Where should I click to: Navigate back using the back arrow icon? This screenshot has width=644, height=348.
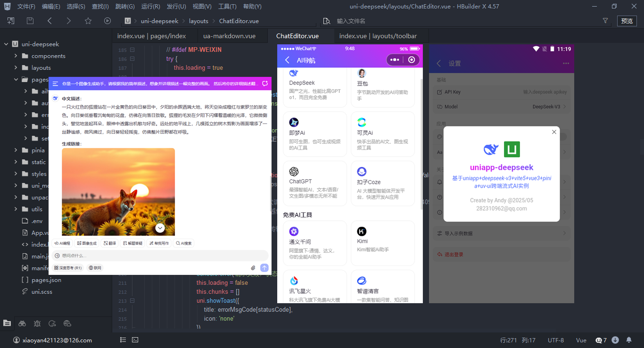coord(50,21)
